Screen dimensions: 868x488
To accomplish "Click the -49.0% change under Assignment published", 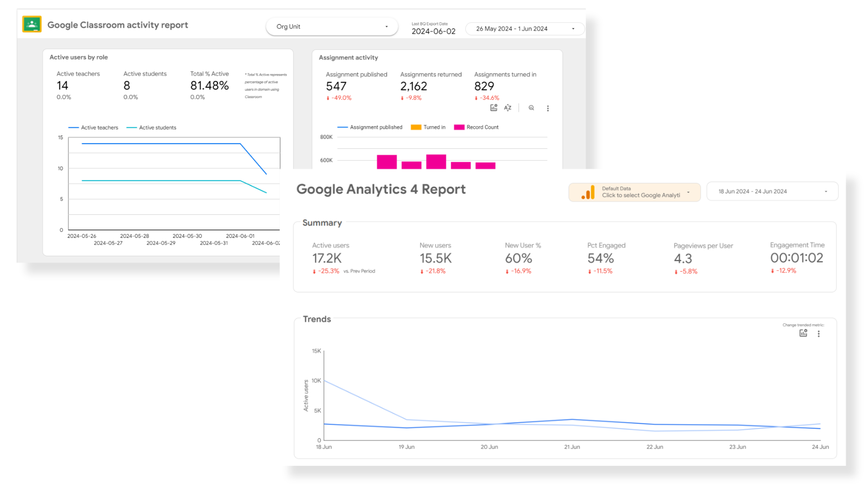I will tap(339, 98).
